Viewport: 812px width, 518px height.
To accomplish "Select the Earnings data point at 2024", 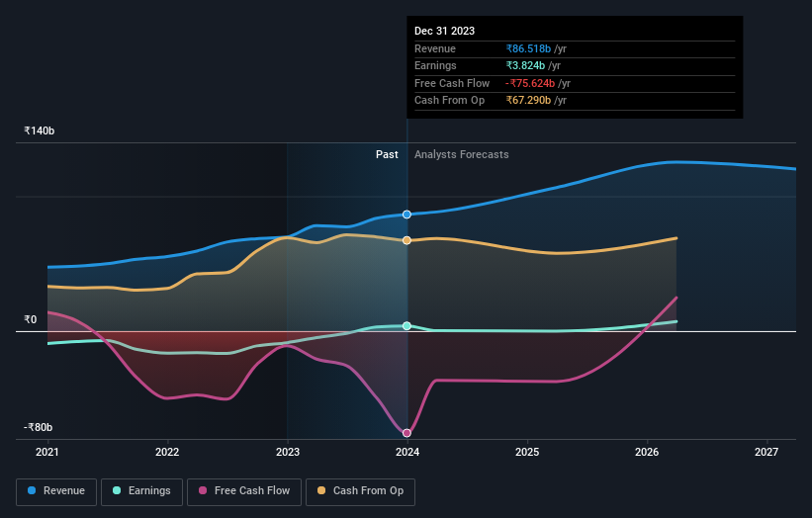I will pos(407,325).
